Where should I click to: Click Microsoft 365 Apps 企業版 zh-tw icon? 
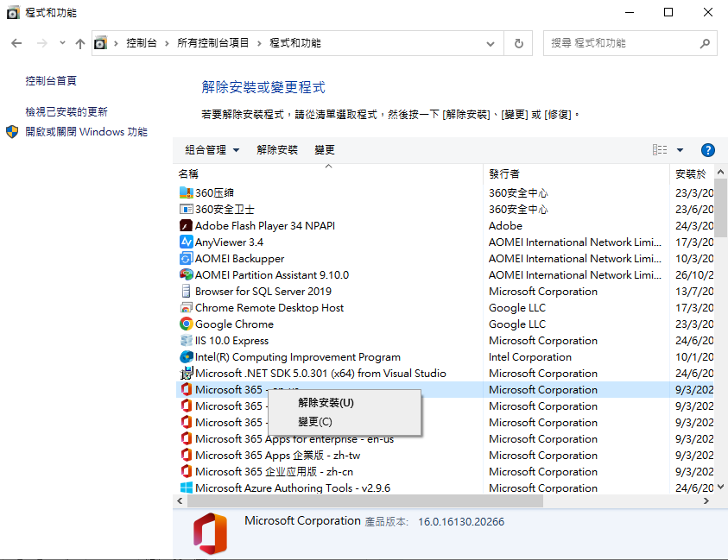(187, 455)
